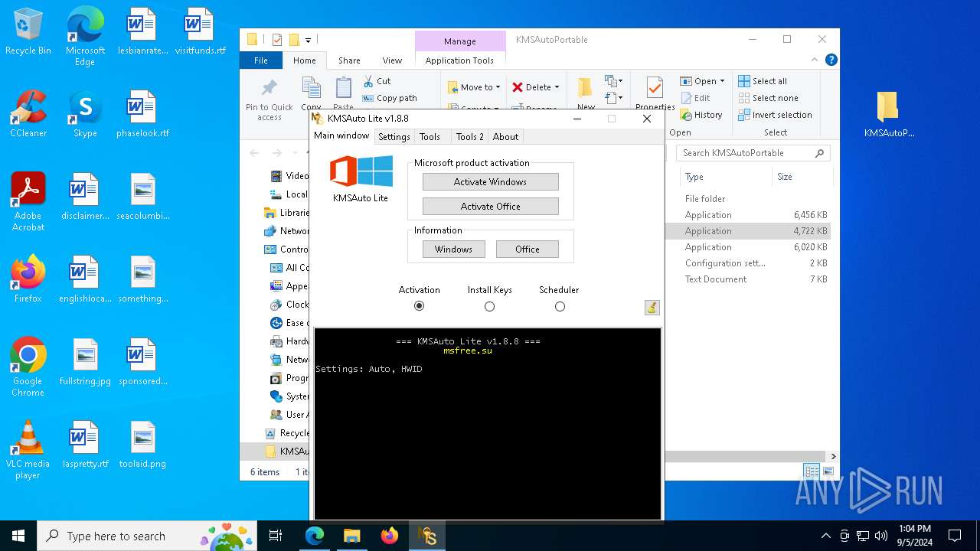This screenshot has height=551, width=980.
Task: Open the VLC media player icon
Action: pos(28,449)
